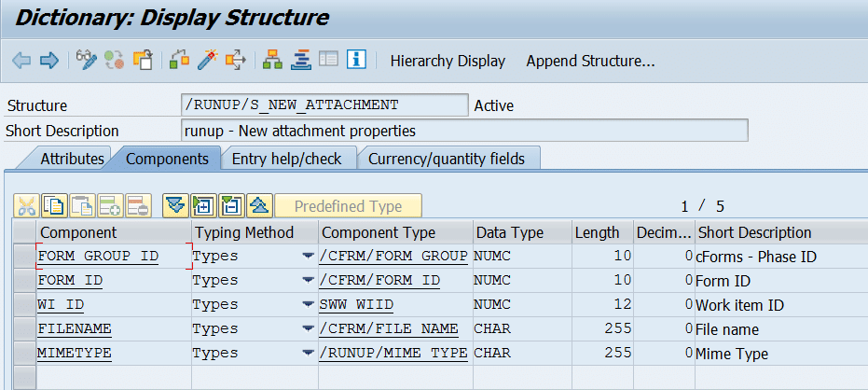Click the forward navigation arrow
Image resolution: width=868 pixels, height=390 pixels.
(x=49, y=61)
